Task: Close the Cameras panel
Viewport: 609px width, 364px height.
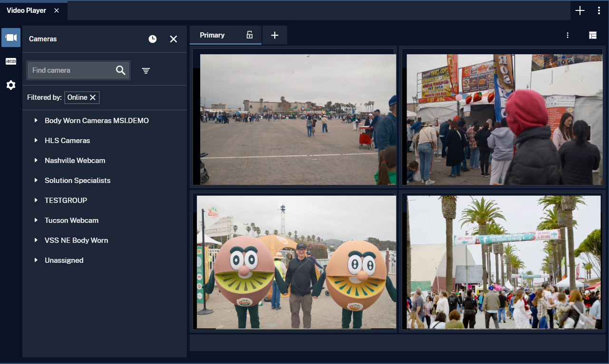Action: [x=174, y=39]
